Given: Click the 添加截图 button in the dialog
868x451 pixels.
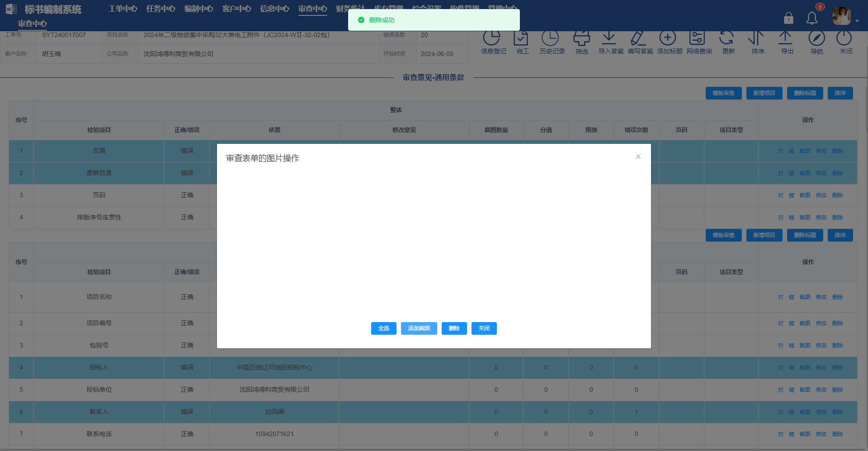Looking at the screenshot, I should [419, 328].
